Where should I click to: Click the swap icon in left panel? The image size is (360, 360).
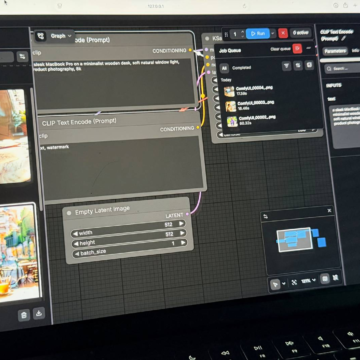(22, 57)
